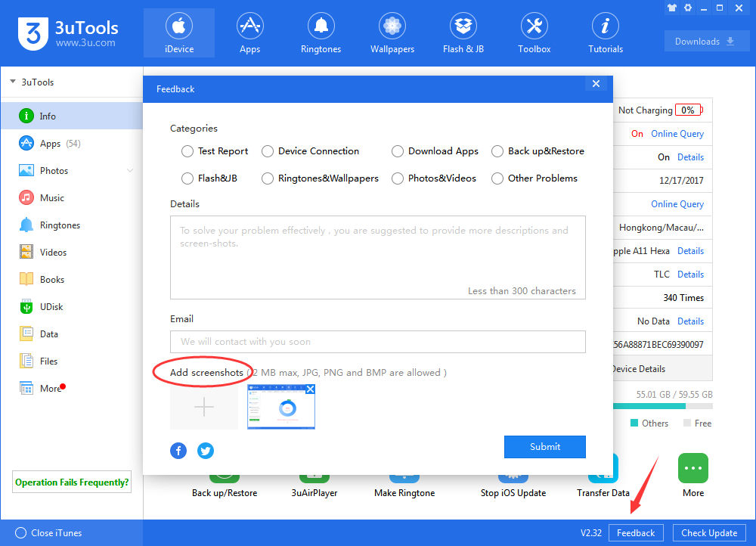Open Music in the sidebar

(72, 198)
